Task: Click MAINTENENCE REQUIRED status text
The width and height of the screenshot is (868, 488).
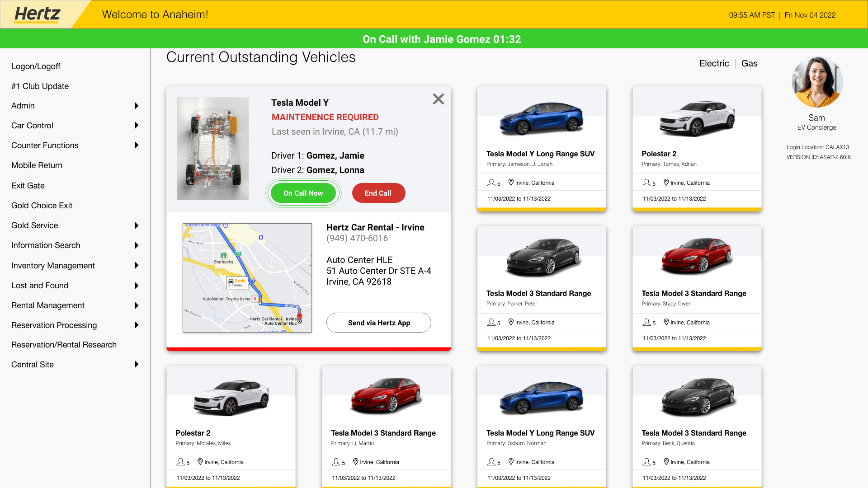Action: [325, 117]
